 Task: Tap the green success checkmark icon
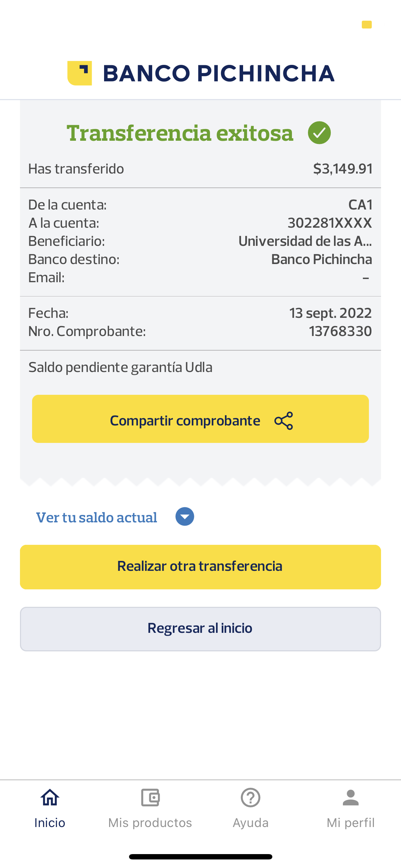[319, 133]
